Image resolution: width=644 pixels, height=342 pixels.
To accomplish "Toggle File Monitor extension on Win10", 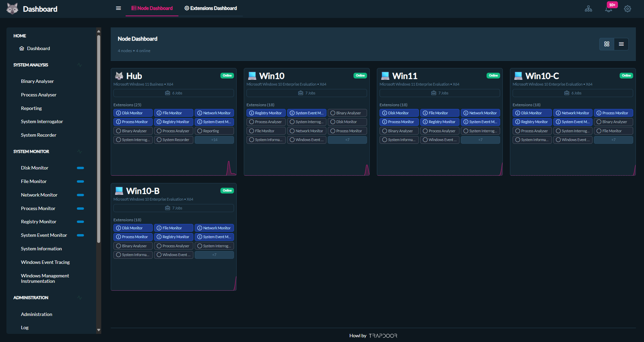I will point(266,131).
